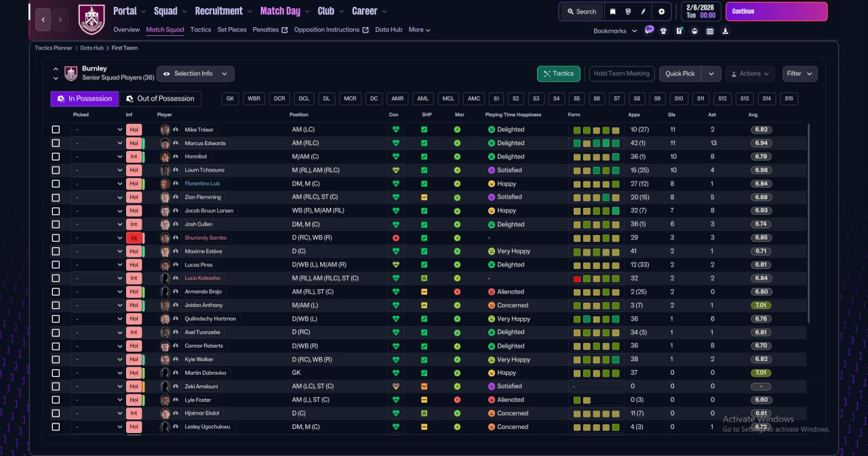Switch to the Tactics tab
Viewport: 868px width, 456px height.
pos(200,30)
